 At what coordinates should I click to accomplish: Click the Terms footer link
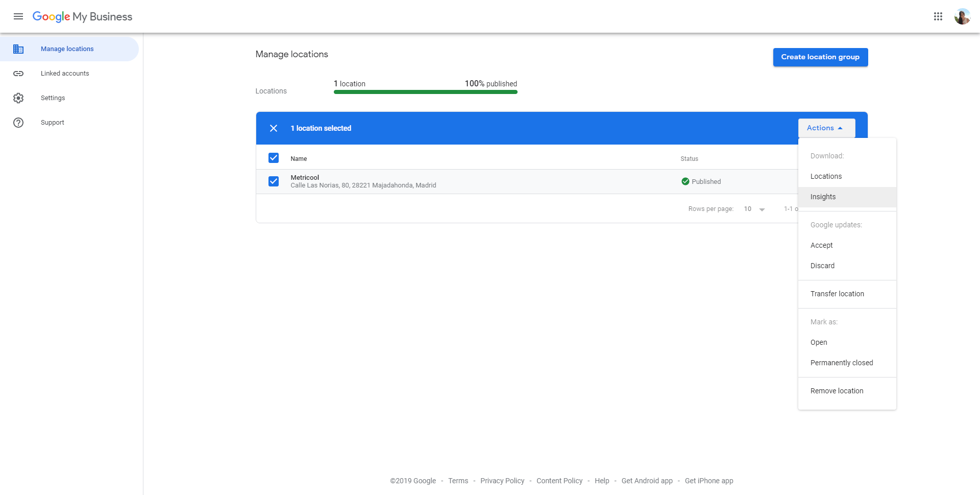point(458,481)
